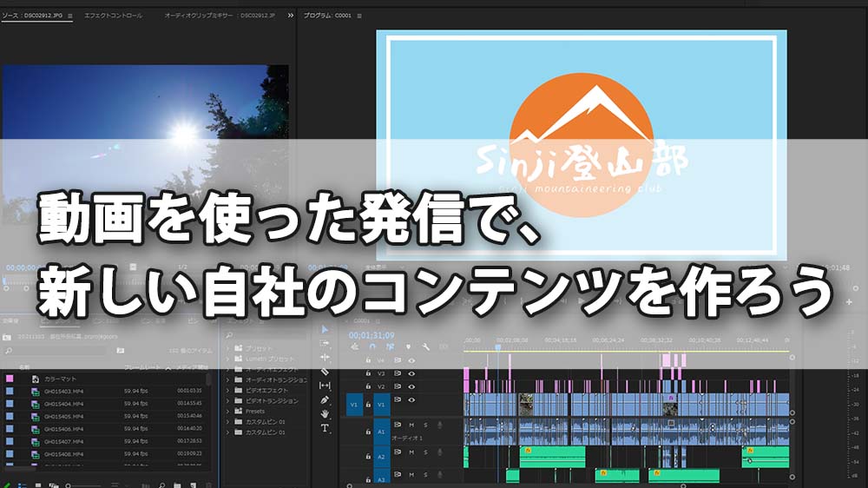
Task: Toggle V2 track output eye
Action: (x=411, y=386)
